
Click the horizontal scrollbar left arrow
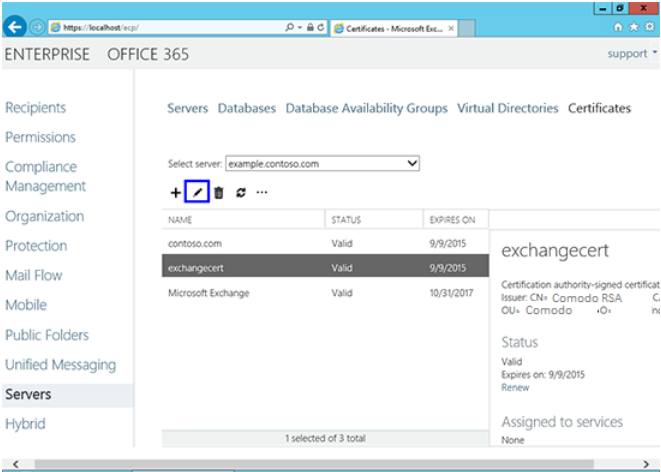tap(16, 464)
